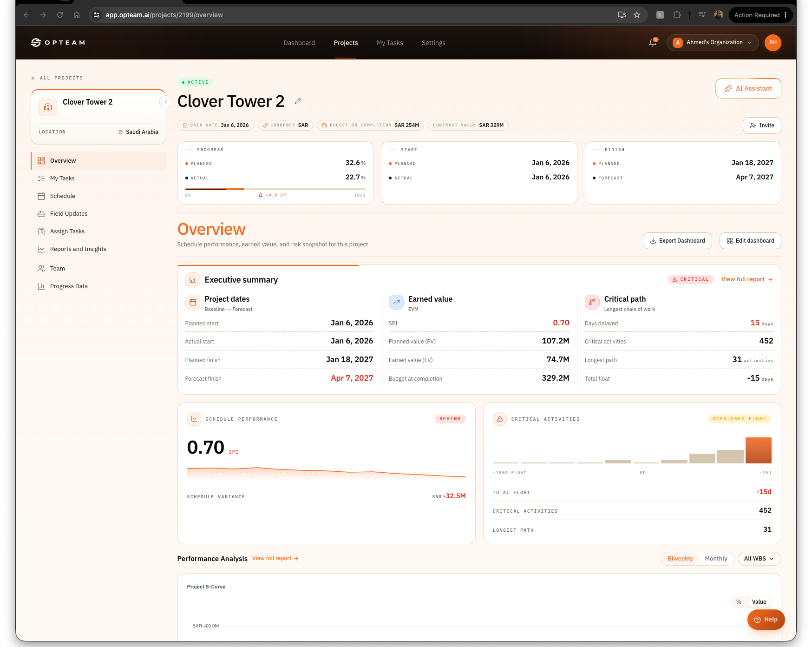812x647 pixels.
Task: Open Reports and Insights in the sidebar
Action: pos(98,249)
